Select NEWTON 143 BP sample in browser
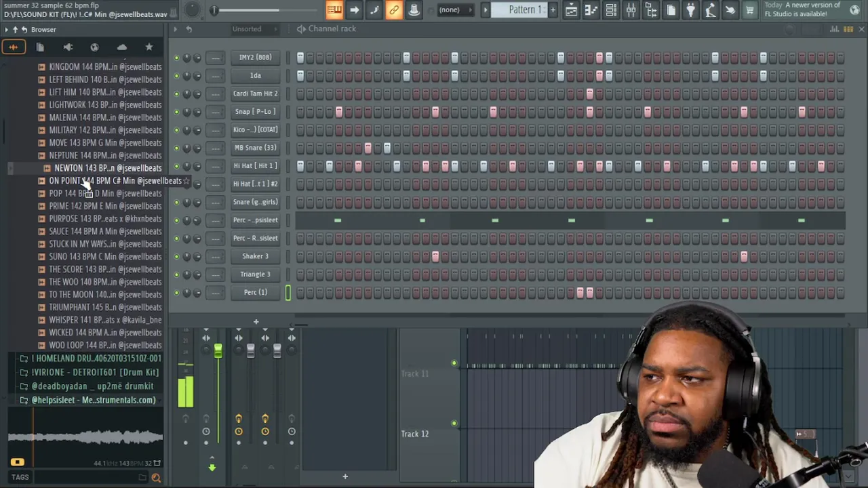 (x=108, y=168)
